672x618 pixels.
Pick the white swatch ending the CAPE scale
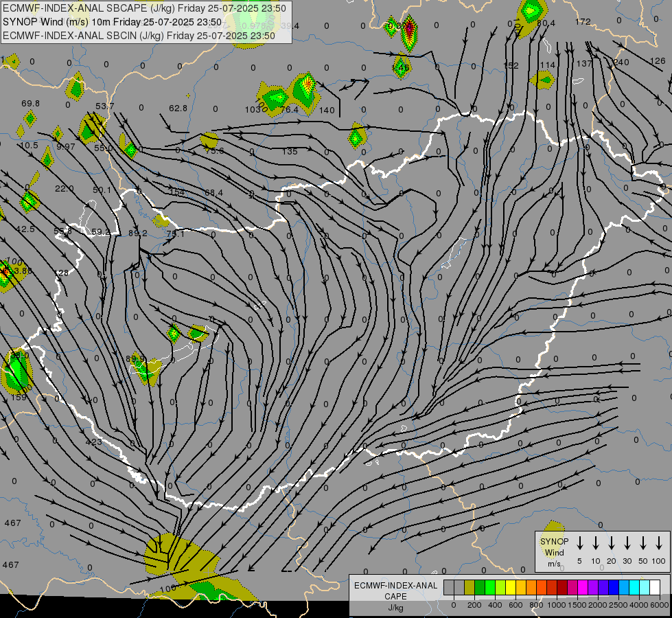(x=654, y=587)
